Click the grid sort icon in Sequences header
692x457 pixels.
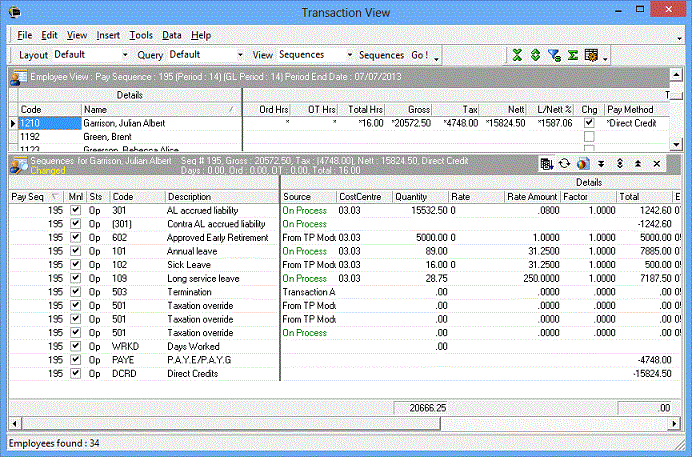[547, 164]
